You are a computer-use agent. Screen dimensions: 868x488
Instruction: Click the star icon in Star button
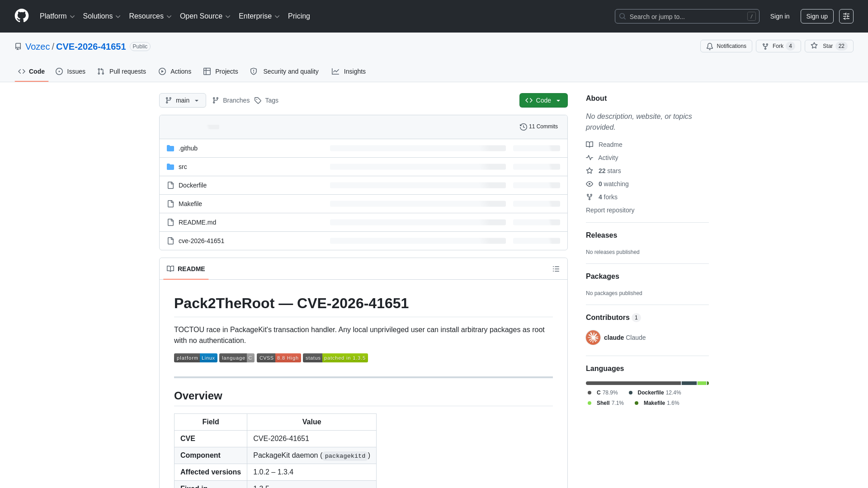tap(814, 46)
